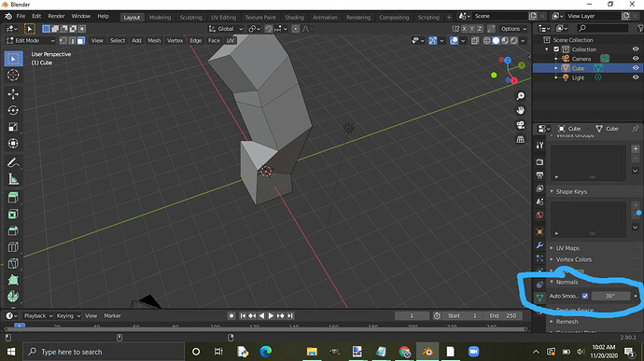Switch to the UV Editing workspace tab
The image size is (644, 361).
click(223, 17)
